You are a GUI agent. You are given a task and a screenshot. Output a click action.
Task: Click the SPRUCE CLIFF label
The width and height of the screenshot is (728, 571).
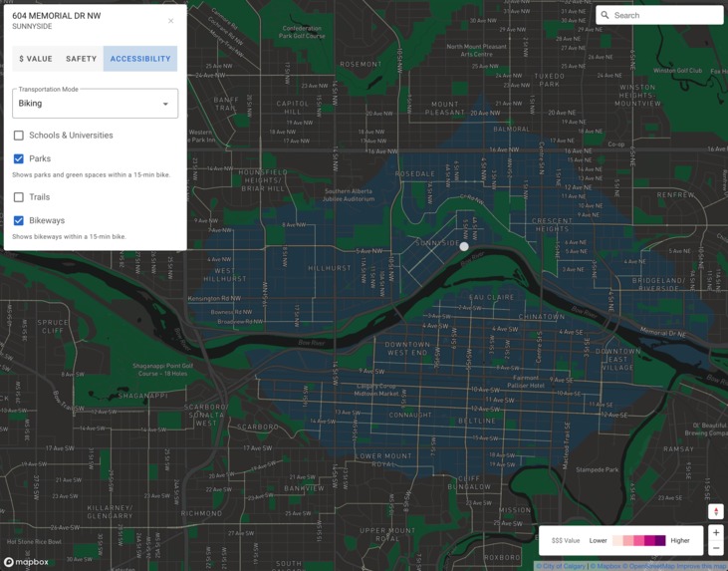53,326
